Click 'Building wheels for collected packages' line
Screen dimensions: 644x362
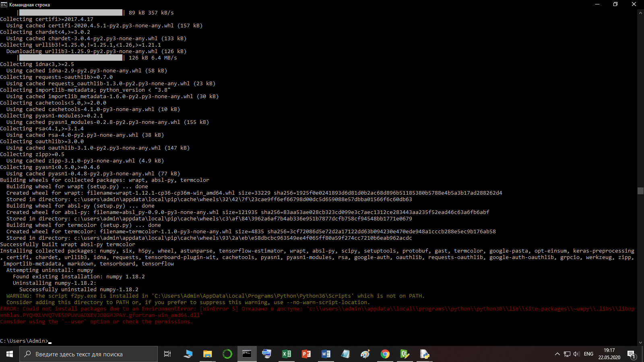pos(105,180)
